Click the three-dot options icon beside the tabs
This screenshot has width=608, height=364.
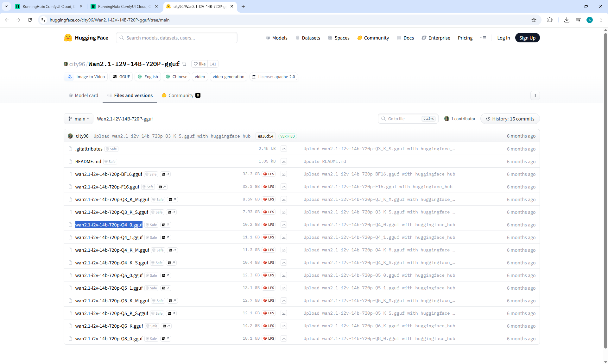click(535, 96)
